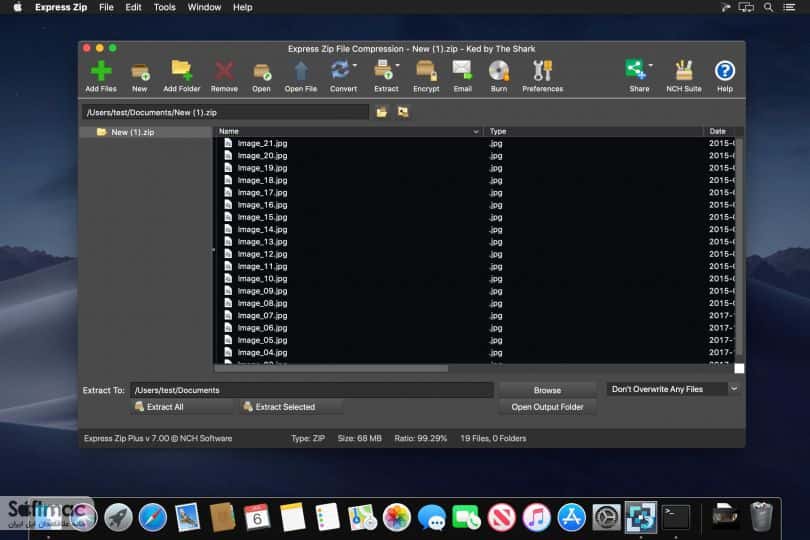This screenshot has width=810, height=540.
Task: Click the Remove toolbar icon
Action: 224,75
